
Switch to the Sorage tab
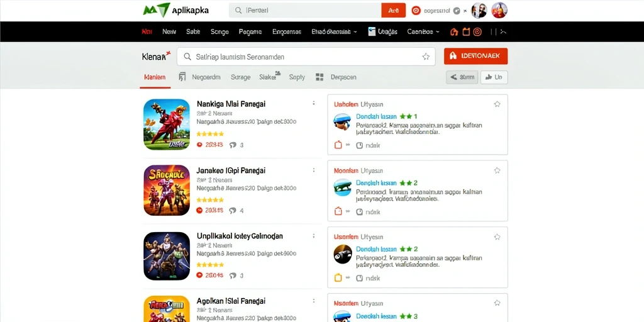pos(241,77)
